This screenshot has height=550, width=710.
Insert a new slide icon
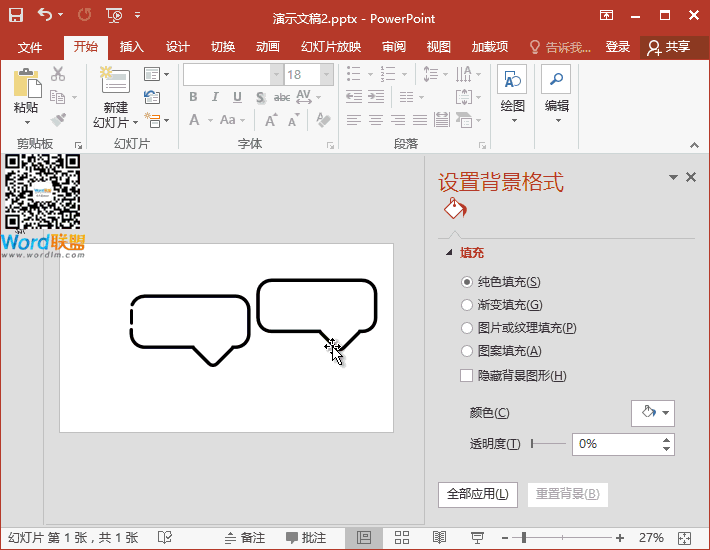click(115, 80)
